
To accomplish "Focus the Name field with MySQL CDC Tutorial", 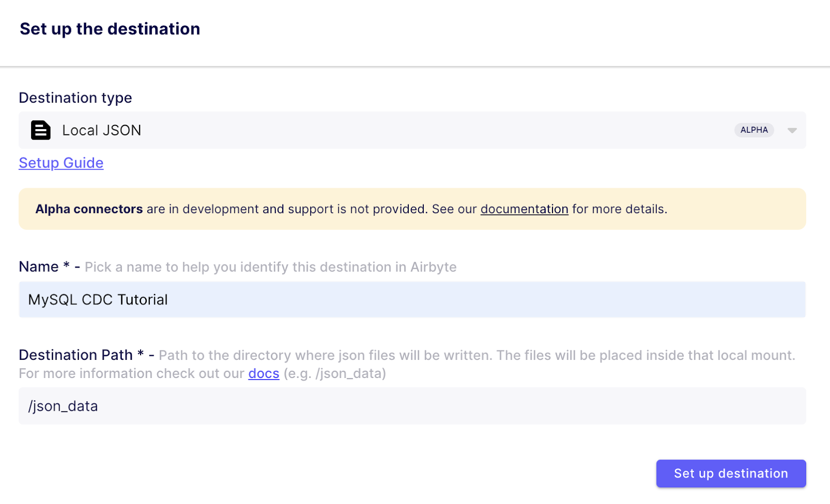I will [412, 300].
